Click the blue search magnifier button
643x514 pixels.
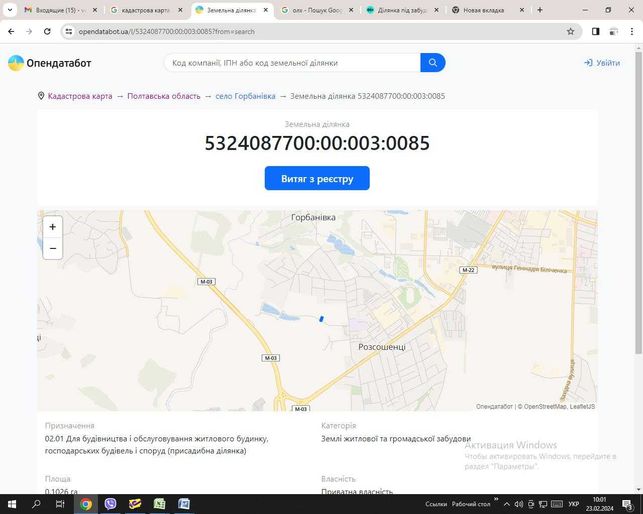[x=433, y=63]
